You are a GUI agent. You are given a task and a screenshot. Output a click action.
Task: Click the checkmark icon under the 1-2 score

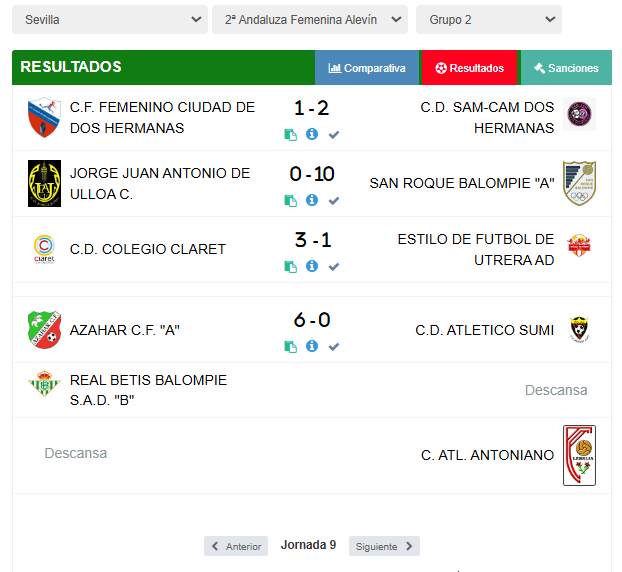click(x=334, y=135)
